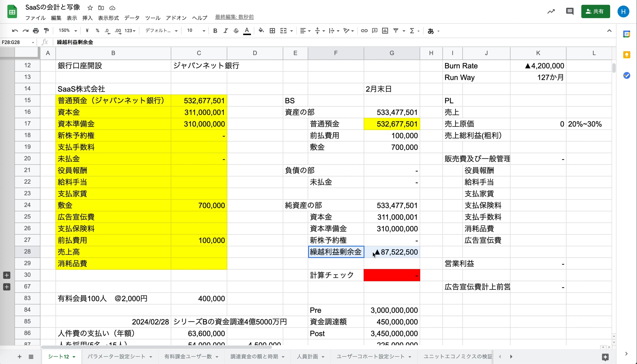Open the fill color bucket tool
This screenshot has width=637, height=364.
point(261,31)
